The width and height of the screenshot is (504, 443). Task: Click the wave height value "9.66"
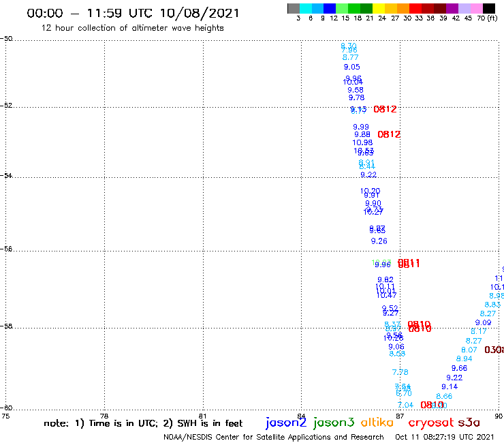459,368
